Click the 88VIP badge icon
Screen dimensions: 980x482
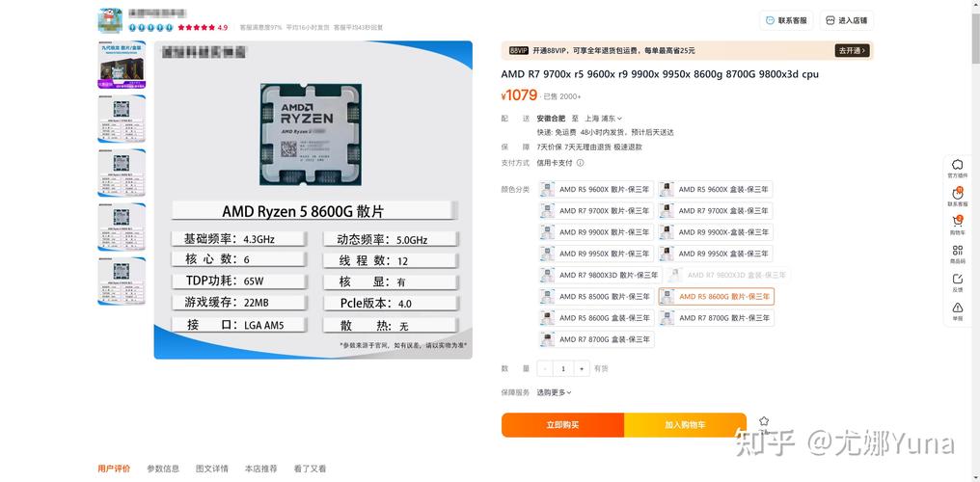(x=519, y=50)
